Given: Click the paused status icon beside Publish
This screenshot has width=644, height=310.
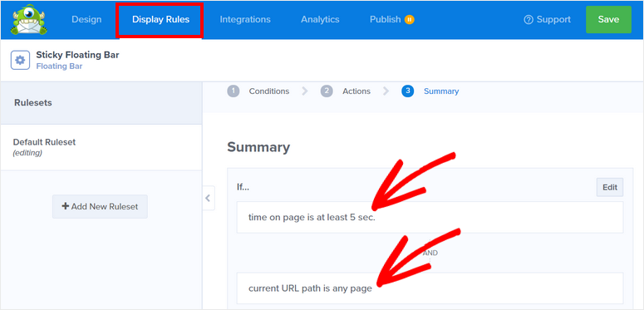Looking at the screenshot, I should pos(409,20).
